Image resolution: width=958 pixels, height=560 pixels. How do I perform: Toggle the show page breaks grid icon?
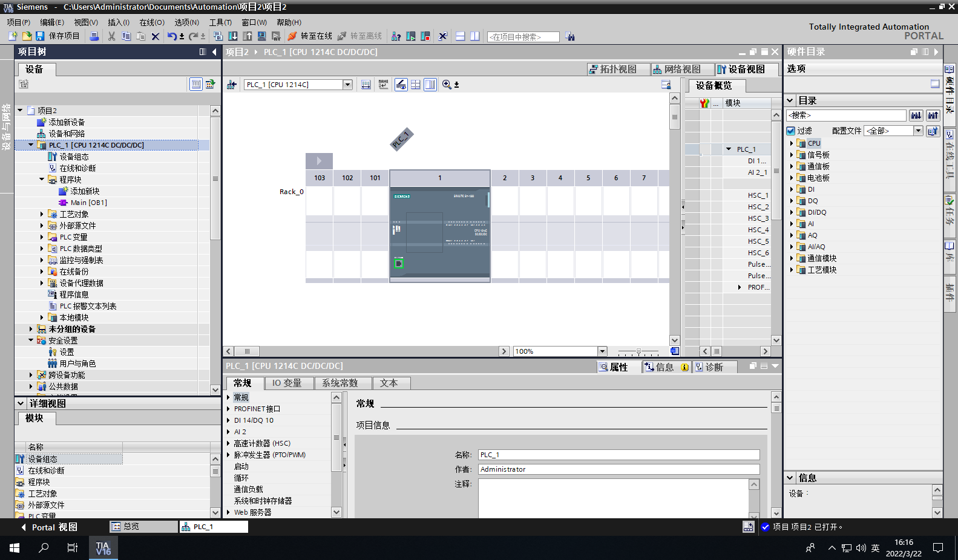point(416,85)
